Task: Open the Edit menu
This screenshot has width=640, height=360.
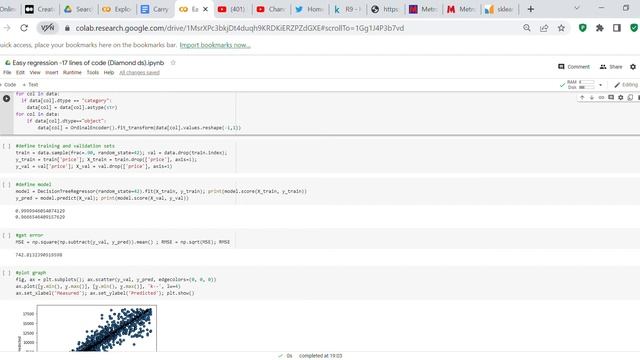Action: pyautogui.click(x=20, y=73)
